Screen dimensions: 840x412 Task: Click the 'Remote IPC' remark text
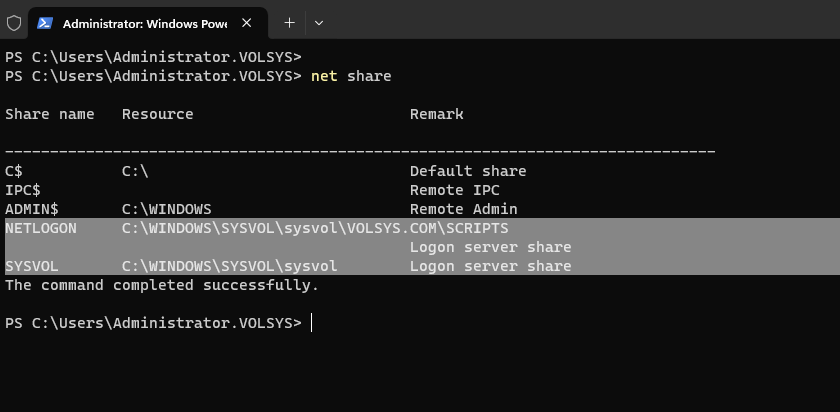pos(455,190)
